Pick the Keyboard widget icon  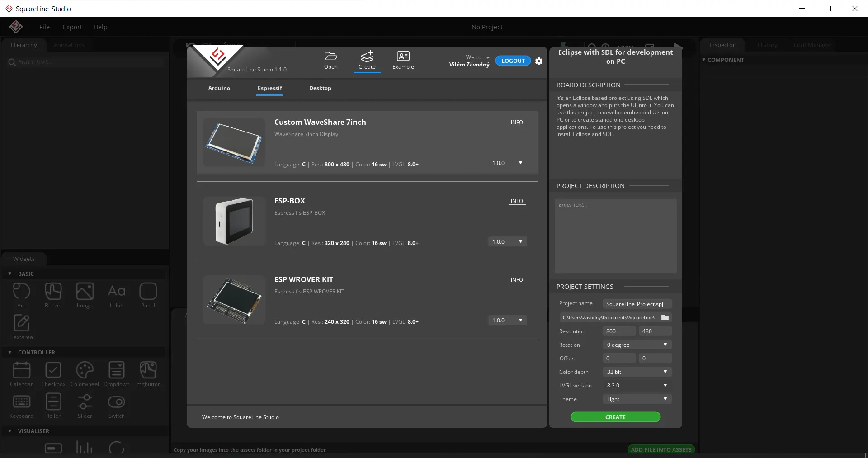(x=21, y=402)
